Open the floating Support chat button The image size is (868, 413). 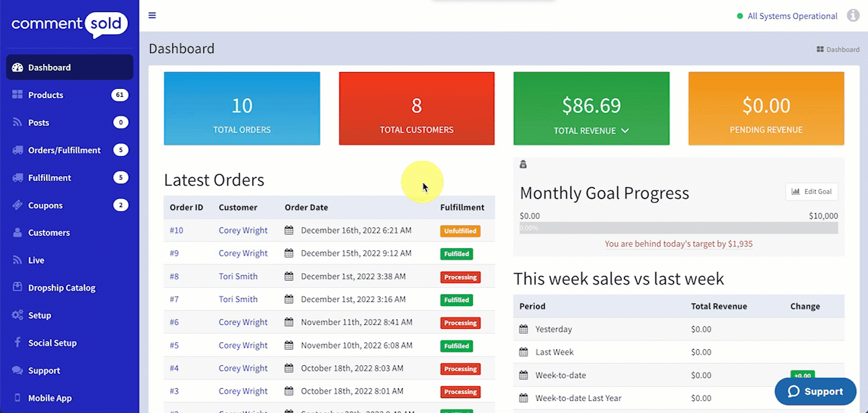(815, 391)
